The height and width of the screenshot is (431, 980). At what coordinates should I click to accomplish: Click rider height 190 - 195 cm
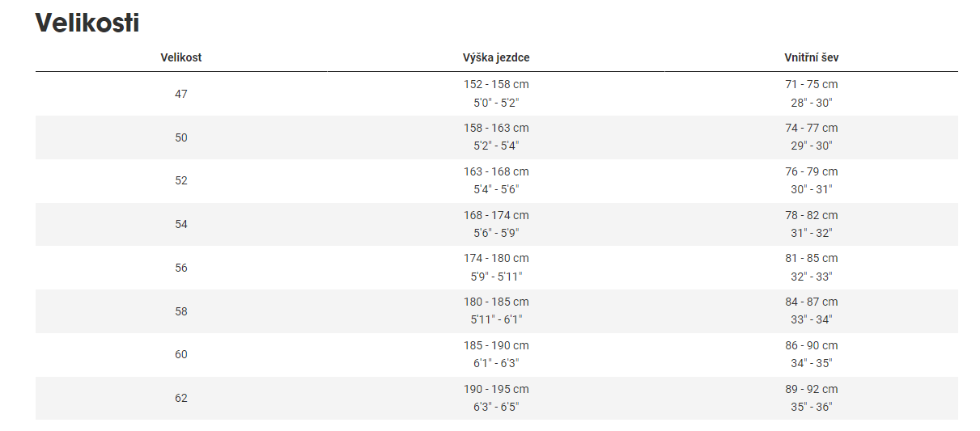[x=496, y=389]
